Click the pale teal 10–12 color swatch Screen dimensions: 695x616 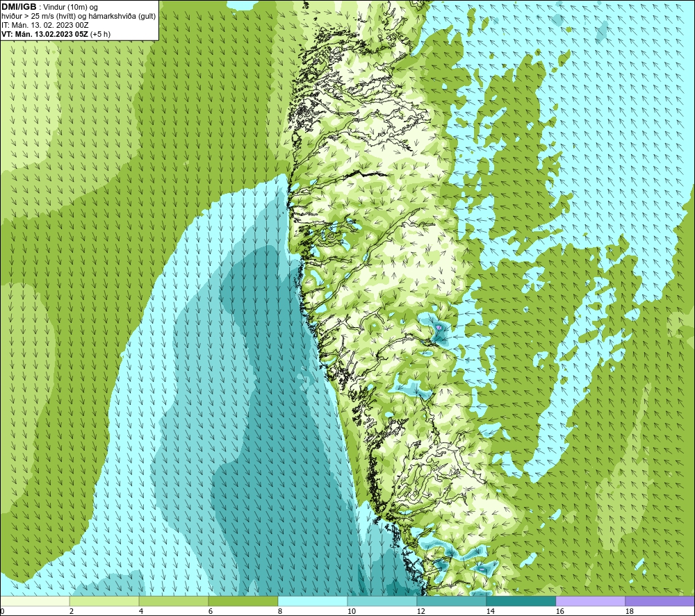click(x=382, y=601)
